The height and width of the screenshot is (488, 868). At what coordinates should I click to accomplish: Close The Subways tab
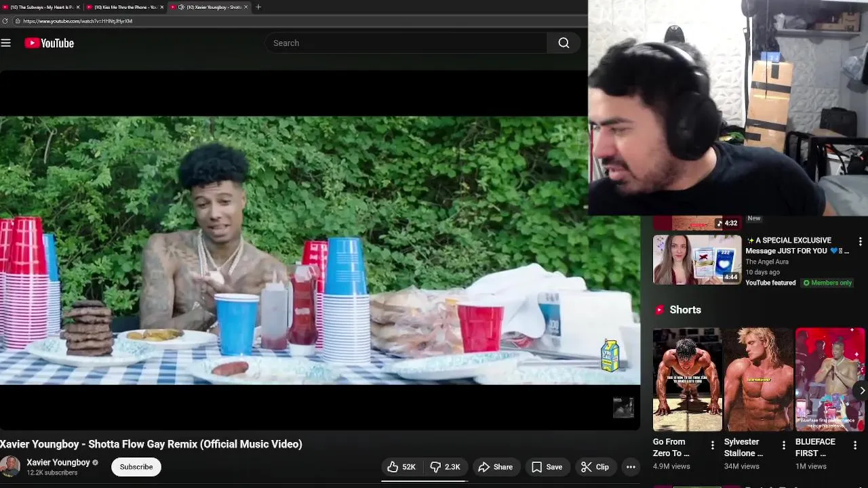(x=78, y=7)
